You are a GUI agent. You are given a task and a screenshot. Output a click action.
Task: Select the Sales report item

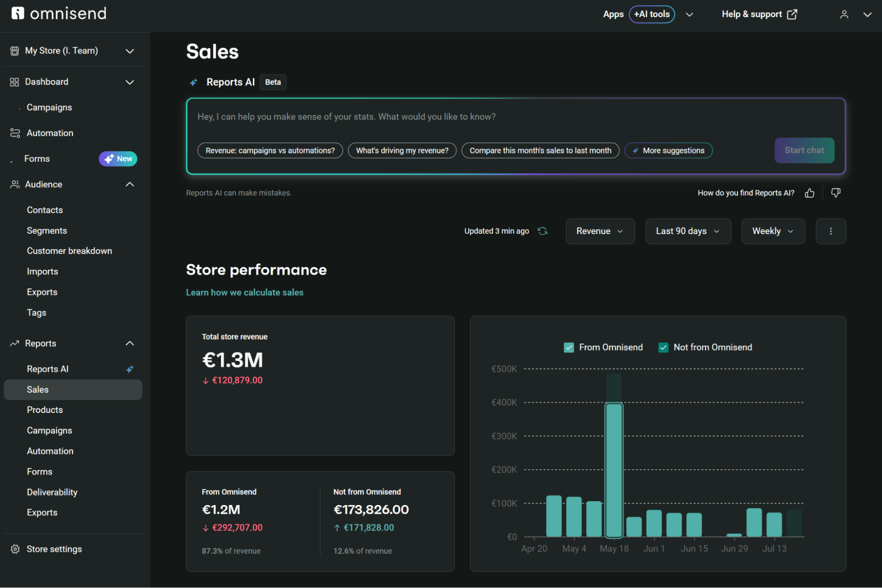coord(73,390)
